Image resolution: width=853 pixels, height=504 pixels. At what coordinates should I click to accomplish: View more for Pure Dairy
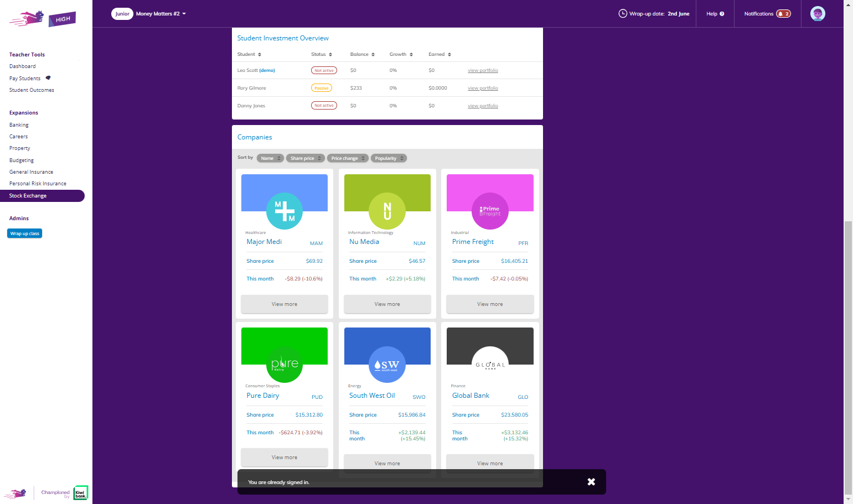(x=285, y=458)
